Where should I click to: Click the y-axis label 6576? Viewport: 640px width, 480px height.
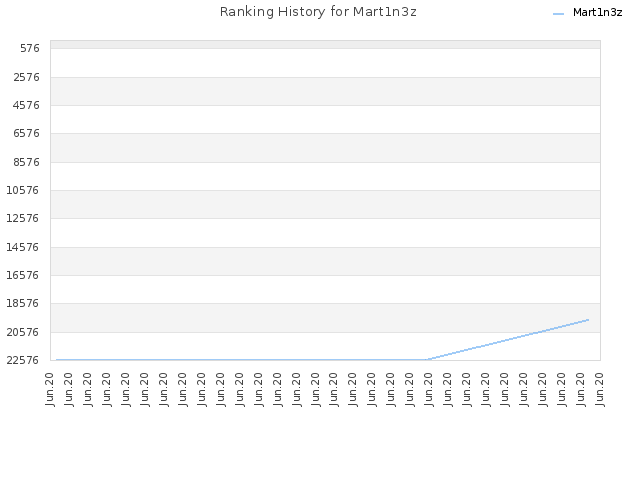[x=27, y=133]
